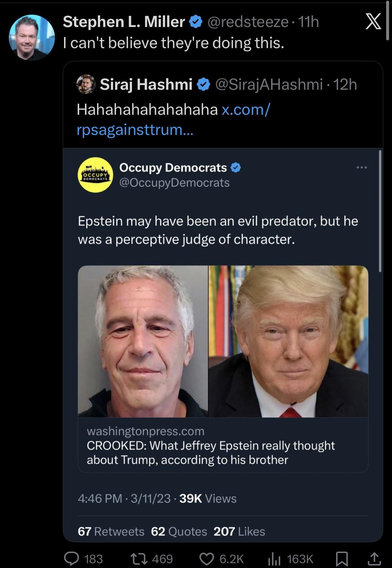
Task: Like the post with the heart icon
Action: click(x=207, y=559)
